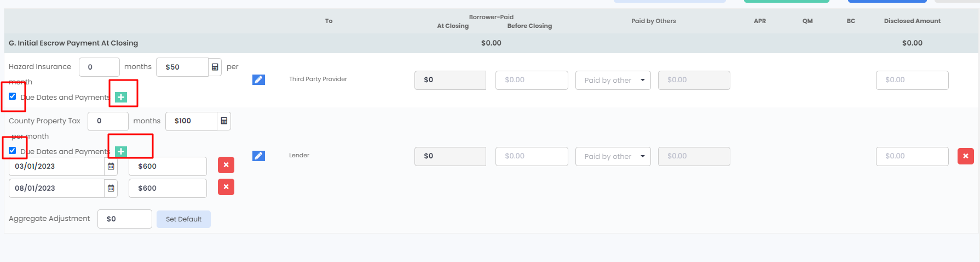Click the Aggregate Adjustment amount field
Image resolution: width=980 pixels, height=262 pixels.
coord(125,219)
